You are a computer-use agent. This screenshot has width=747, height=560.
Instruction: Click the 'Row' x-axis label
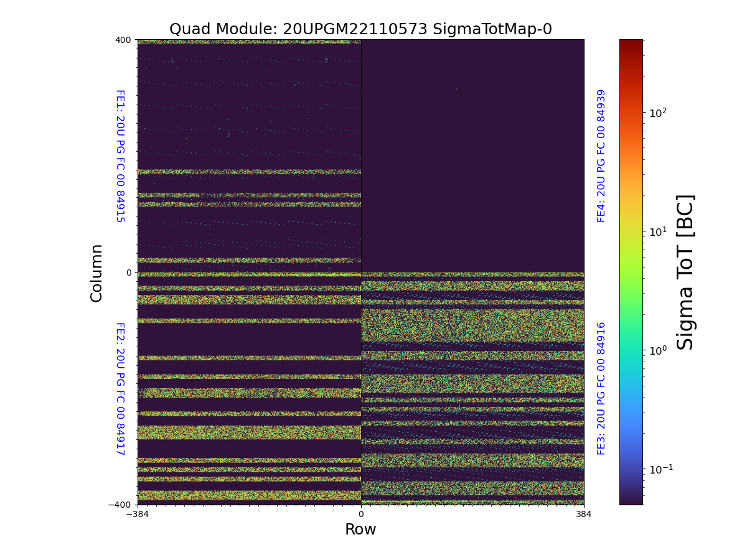[360, 530]
